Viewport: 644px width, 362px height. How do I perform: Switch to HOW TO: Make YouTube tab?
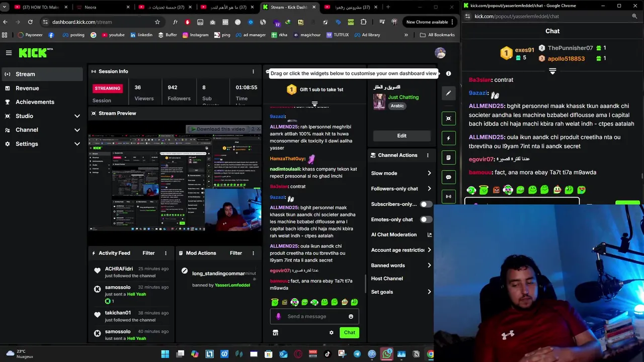(41, 7)
